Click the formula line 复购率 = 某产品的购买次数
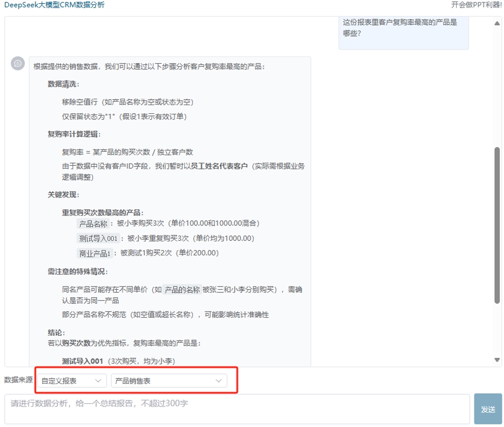This screenshot has height=427, width=504. pos(127,152)
